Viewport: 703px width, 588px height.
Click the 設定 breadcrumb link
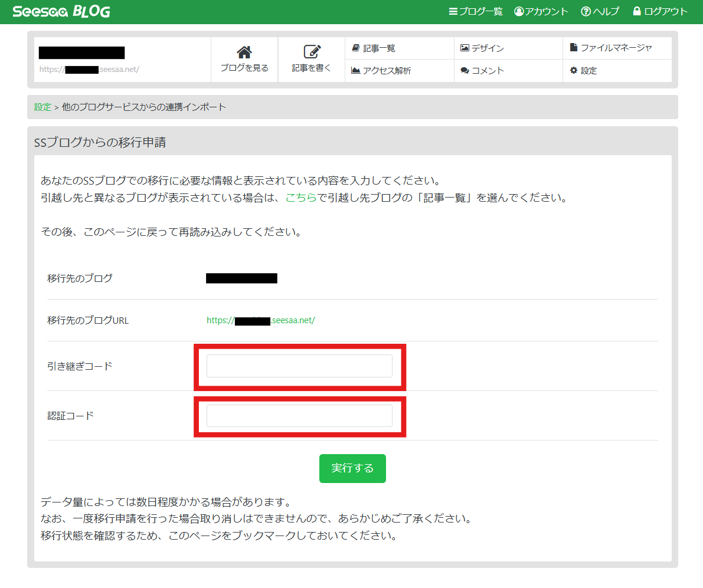[x=42, y=107]
